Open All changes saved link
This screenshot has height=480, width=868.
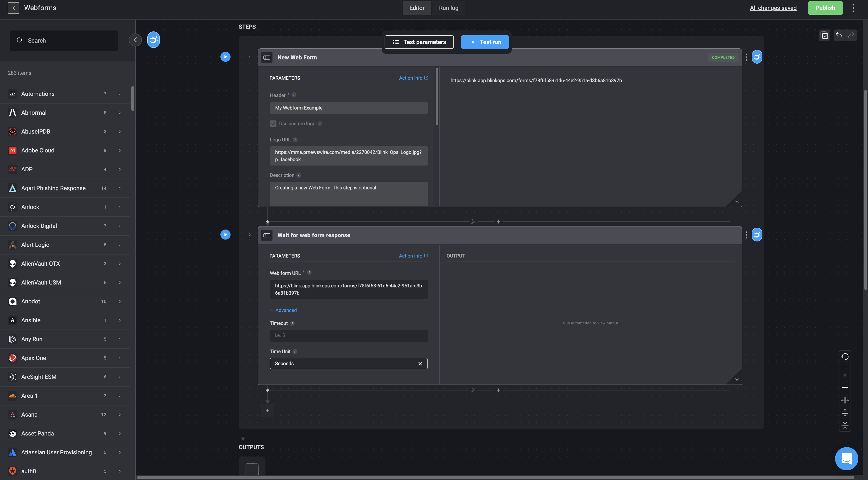[x=773, y=8]
